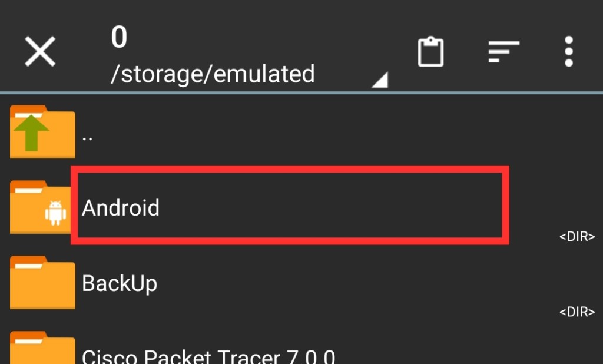
Task: Click the selected items count "0"
Action: (x=119, y=38)
